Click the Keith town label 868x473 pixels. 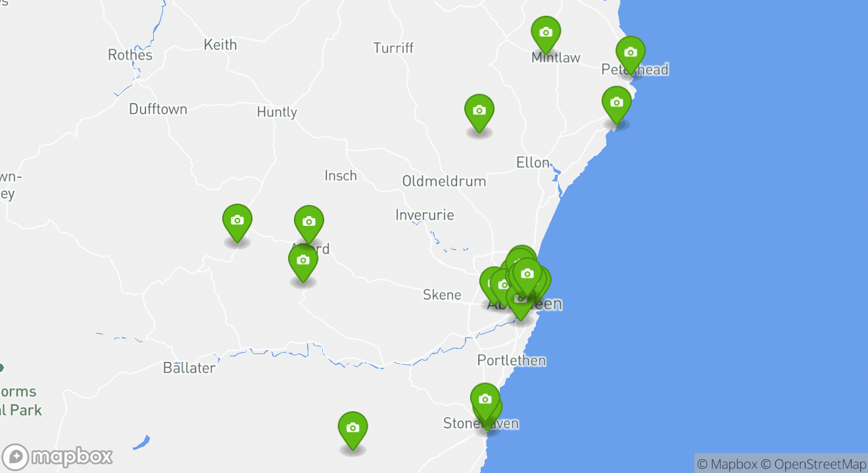[x=220, y=45]
